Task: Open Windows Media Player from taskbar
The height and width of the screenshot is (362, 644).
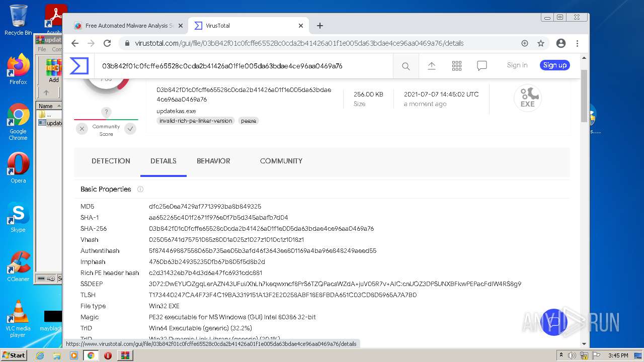Action: (74, 355)
